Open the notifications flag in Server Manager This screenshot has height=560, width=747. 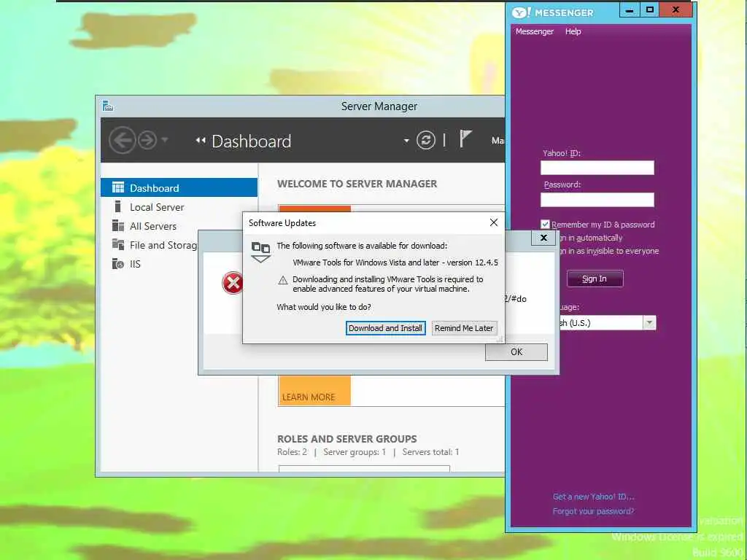(x=465, y=139)
